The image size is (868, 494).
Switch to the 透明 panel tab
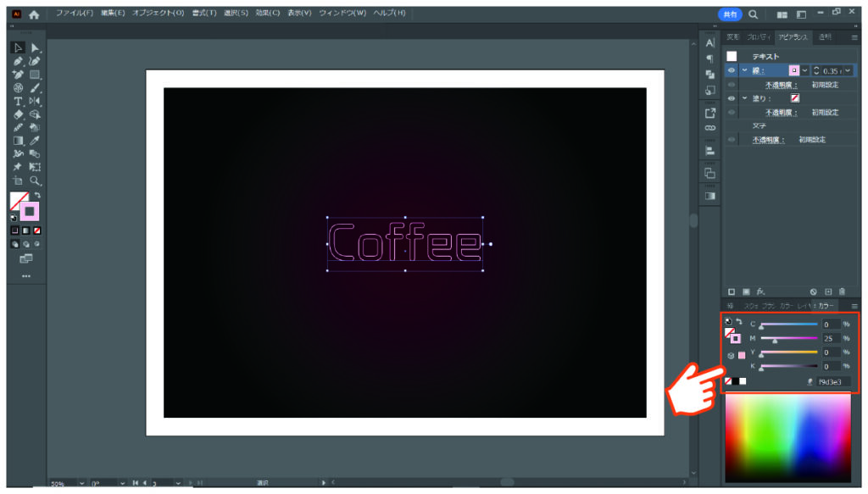coord(825,37)
